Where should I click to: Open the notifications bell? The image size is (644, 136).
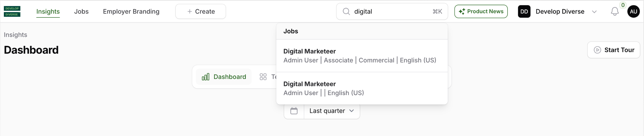click(615, 11)
